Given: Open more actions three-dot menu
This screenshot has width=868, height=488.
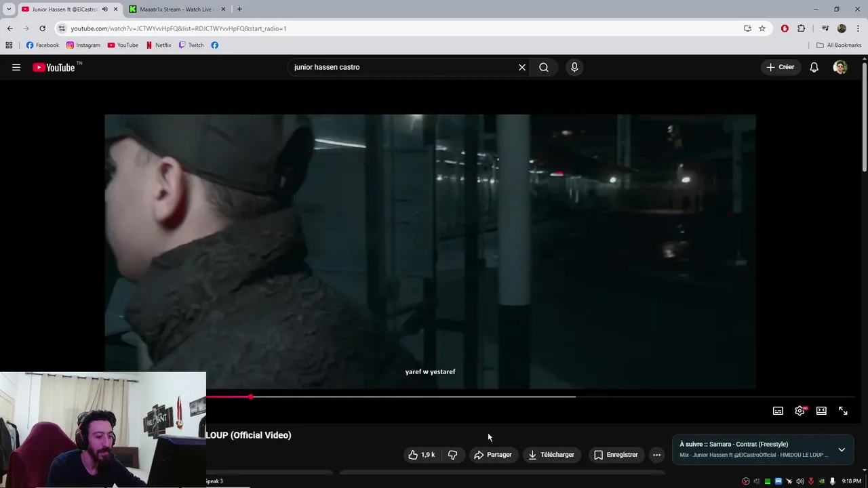Looking at the screenshot, I should pyautogui.click(x=656, y=455).
